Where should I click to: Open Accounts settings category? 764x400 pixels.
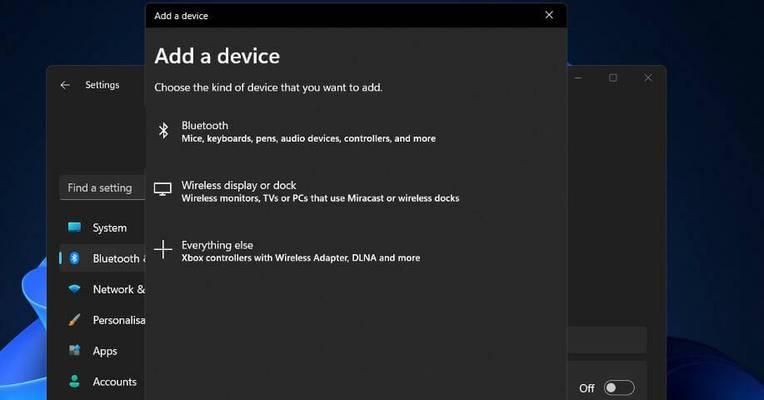coord(102,381)
